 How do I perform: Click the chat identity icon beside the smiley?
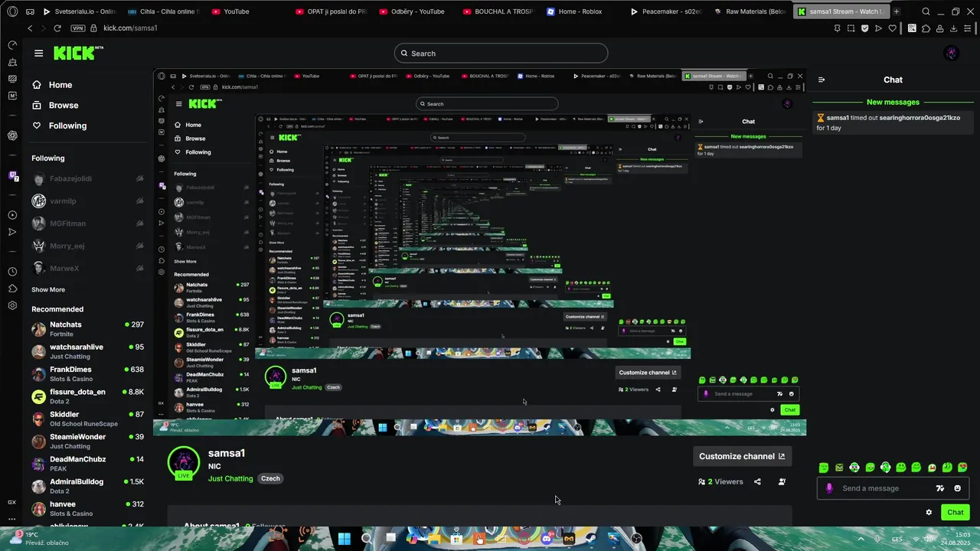(940, 488)
